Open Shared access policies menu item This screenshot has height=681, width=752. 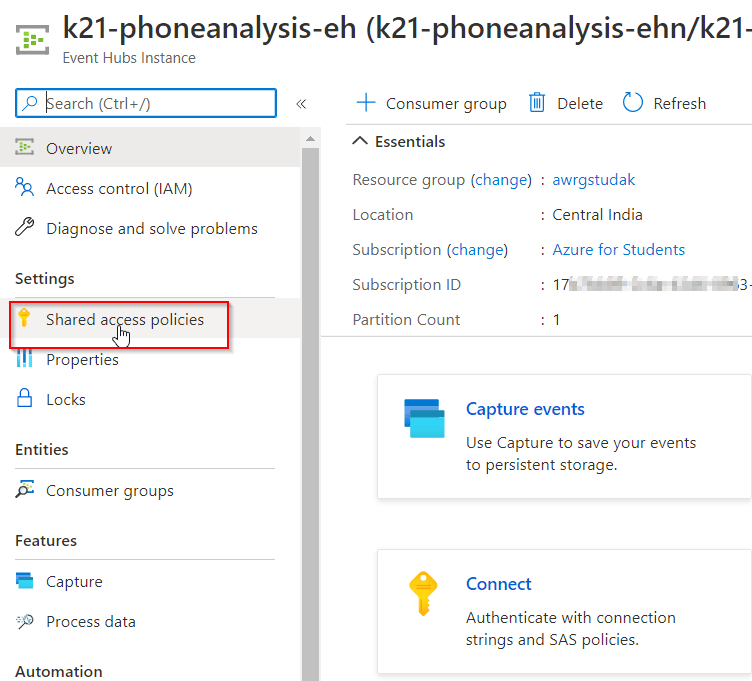pos(124,320)
